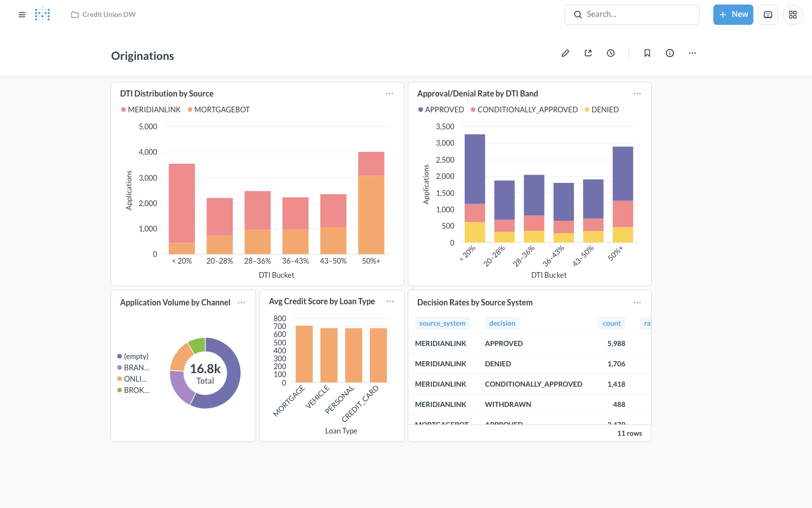Click DTI Distribution by Source title
Screen dimensions: 812x508
[166, 94]
